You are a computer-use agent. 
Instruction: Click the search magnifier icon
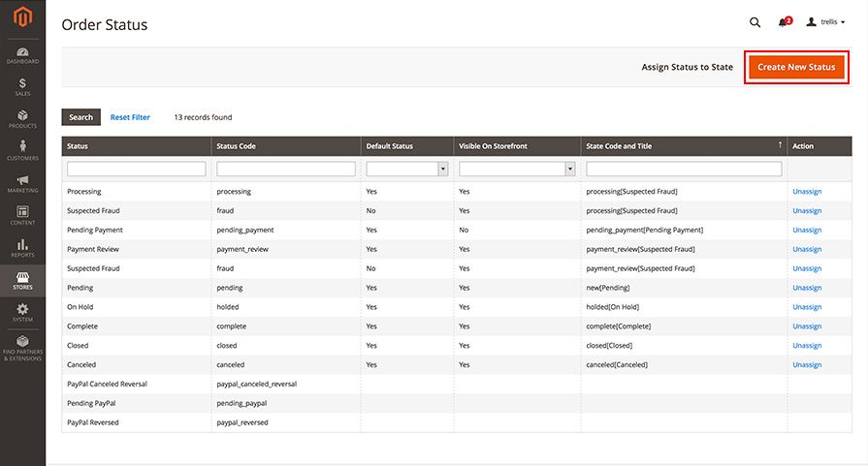(x=755, y=22)
